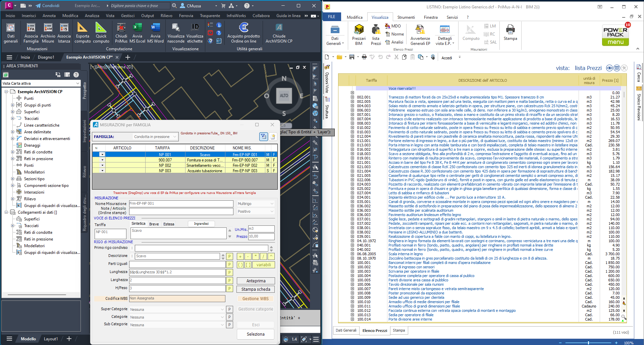Click the Lunghezza formula field
This screenshot has width=644, height=345.
pyautogui.click(x=177, y=272)
